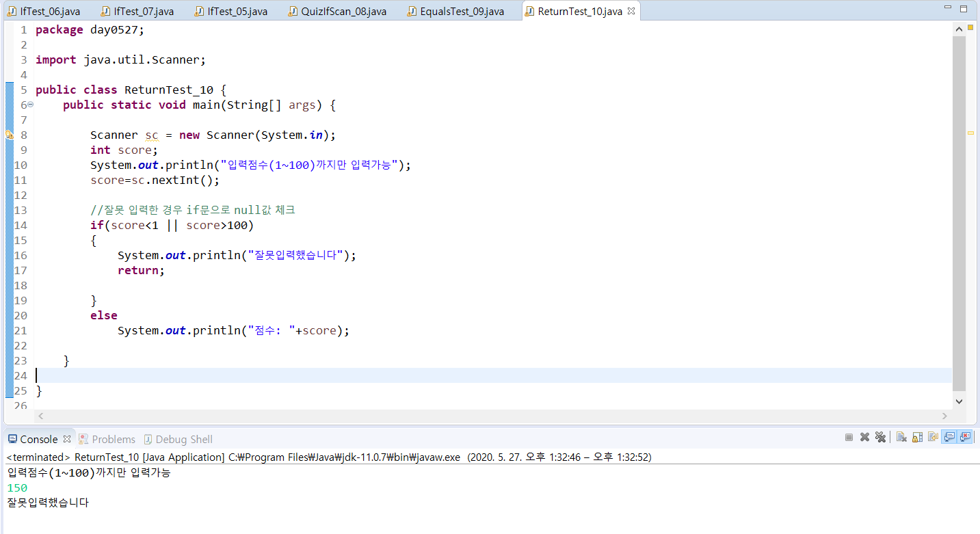
Task: Click the editor vertical scrollbar up arrow
Action: (959, 28)
